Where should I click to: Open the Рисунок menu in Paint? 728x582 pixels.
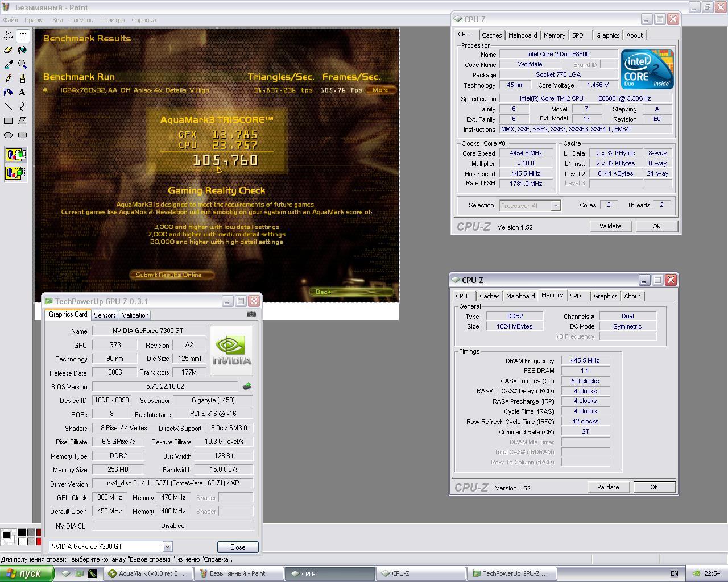[81, 20]
